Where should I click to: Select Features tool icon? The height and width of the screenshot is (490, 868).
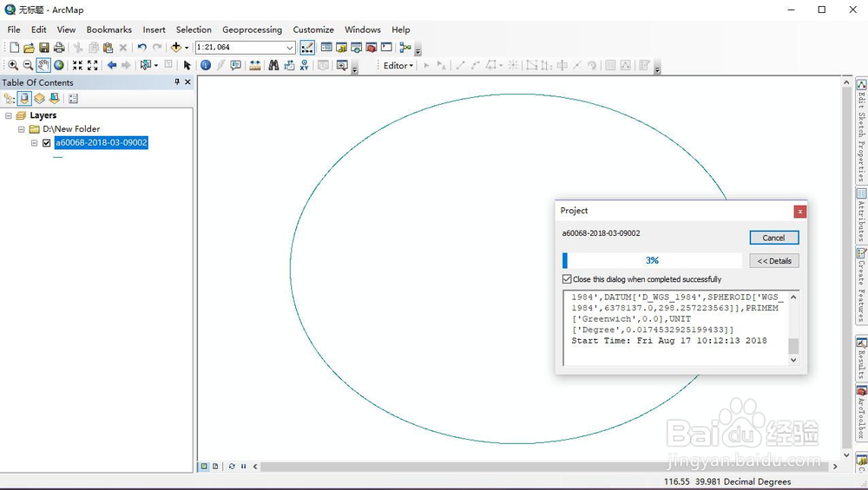click(146, 65)
